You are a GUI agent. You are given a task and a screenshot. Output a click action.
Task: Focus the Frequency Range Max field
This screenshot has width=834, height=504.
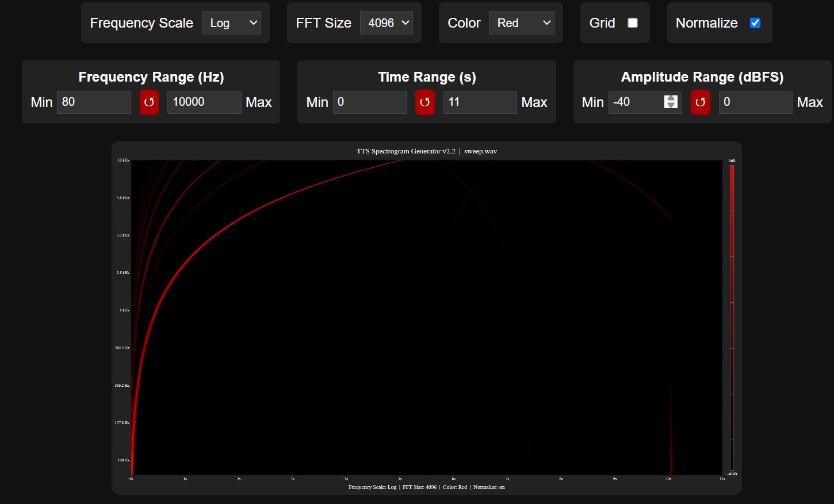(x=204, y=102)
